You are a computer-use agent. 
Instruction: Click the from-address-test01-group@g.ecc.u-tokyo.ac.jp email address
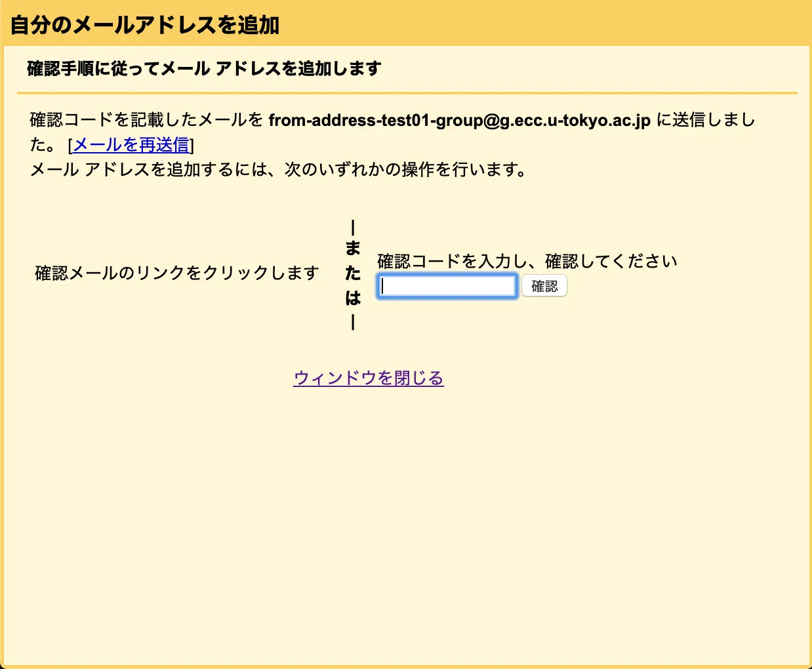[x=459, y=120]
